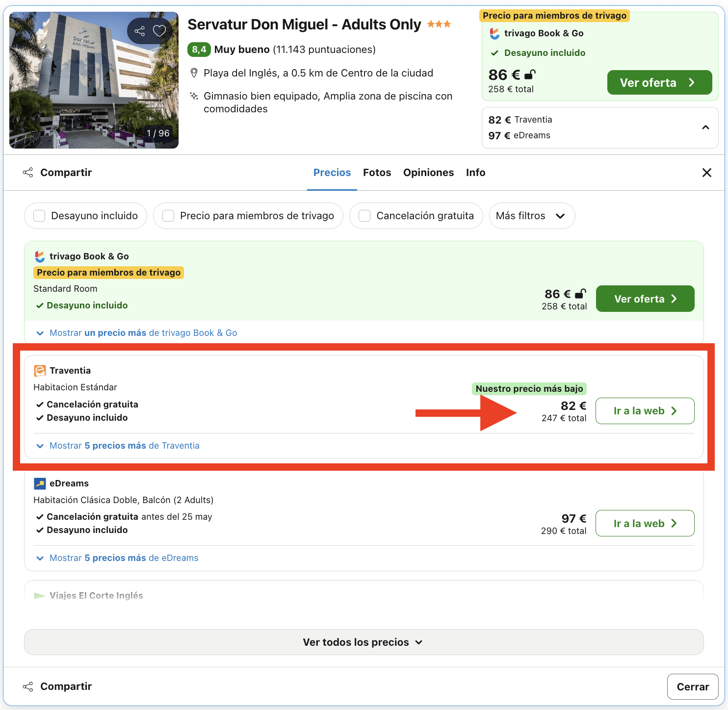
Task: Select the trivago Book & Go logo
Action: 39,256
